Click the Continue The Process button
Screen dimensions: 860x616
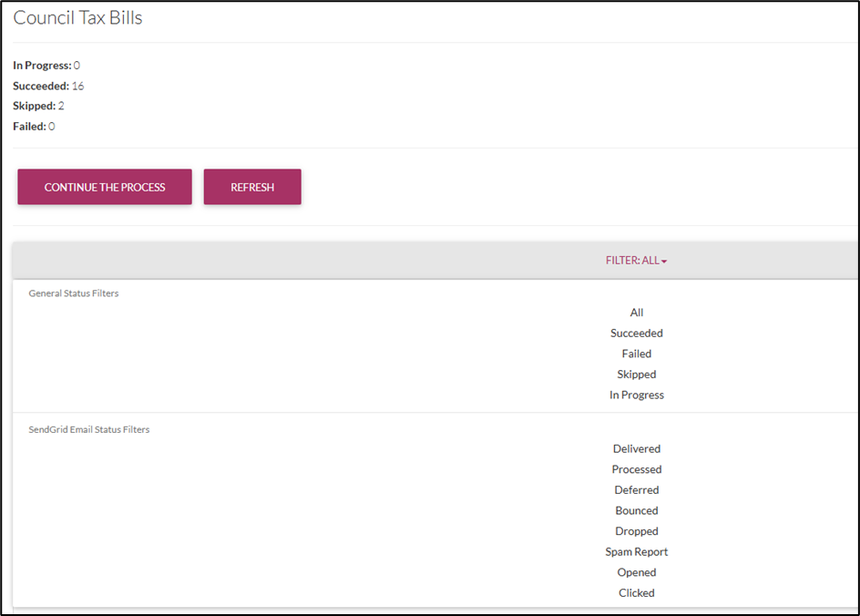(x=105, y=187)
